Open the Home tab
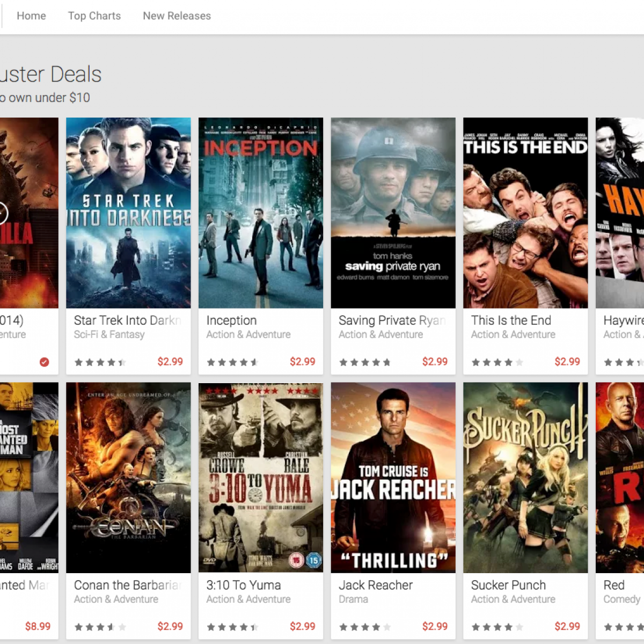 tap(31, 16)
